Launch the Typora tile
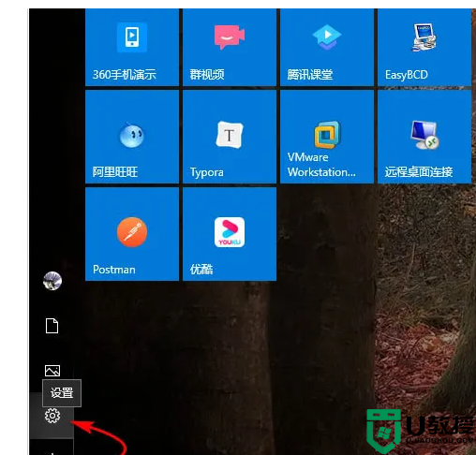This screenshot has height=455, width=476. tap(230, 137)
